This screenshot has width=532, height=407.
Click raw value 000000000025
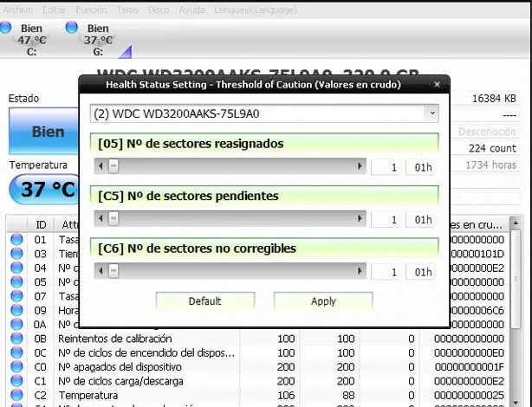click(x=470, y=395)
